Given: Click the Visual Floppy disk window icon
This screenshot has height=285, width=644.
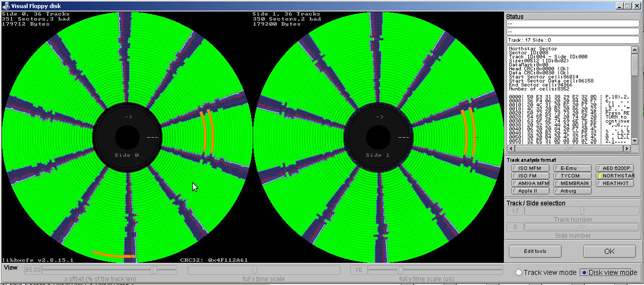Looking at the screenshot, I should click(x=6, y=6).
